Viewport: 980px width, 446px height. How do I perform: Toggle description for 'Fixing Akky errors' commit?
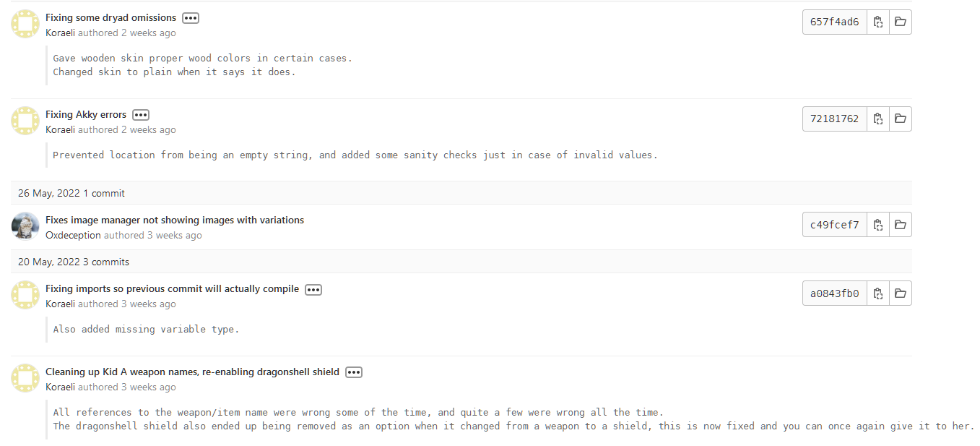coord(141,115)
